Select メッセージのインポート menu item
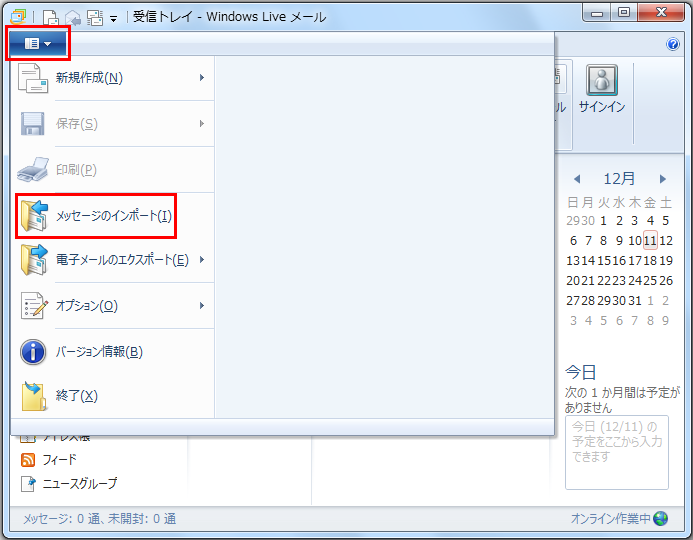The height and width of the screenshot is (540, 693). pos(114,216)
